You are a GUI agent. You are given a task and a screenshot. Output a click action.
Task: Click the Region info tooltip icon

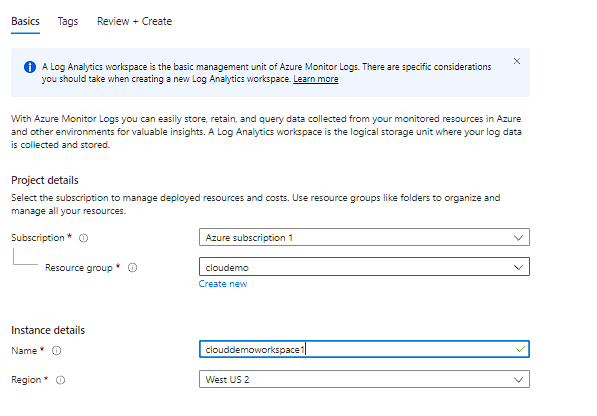click(61, 380)
